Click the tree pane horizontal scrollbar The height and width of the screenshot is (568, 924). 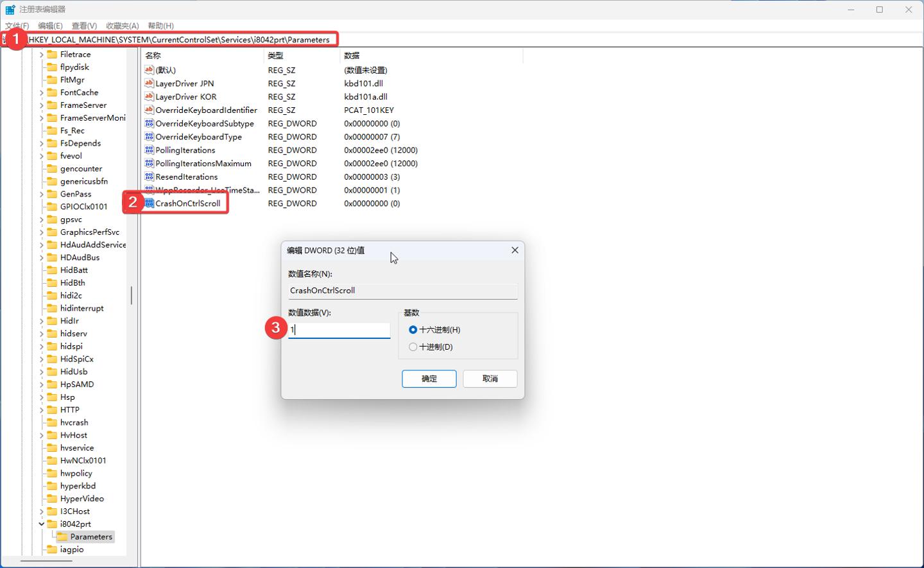point(46,561)
